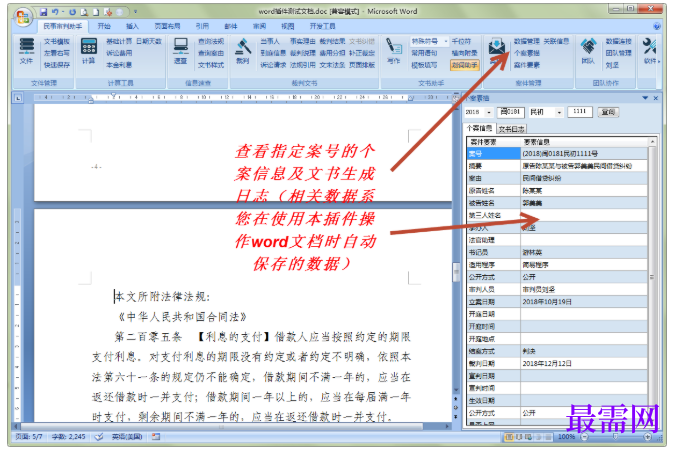Switch to Web Layout view icon

[x=528, y=437]
